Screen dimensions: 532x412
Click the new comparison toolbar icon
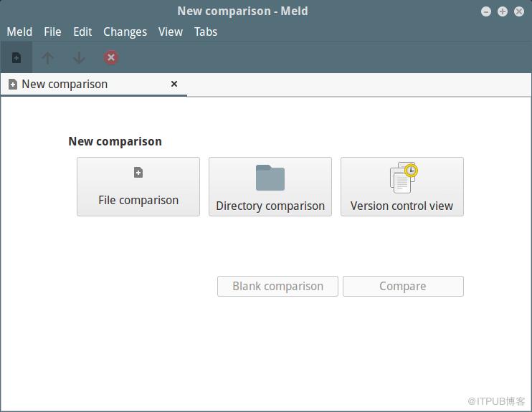pos(16,57)
